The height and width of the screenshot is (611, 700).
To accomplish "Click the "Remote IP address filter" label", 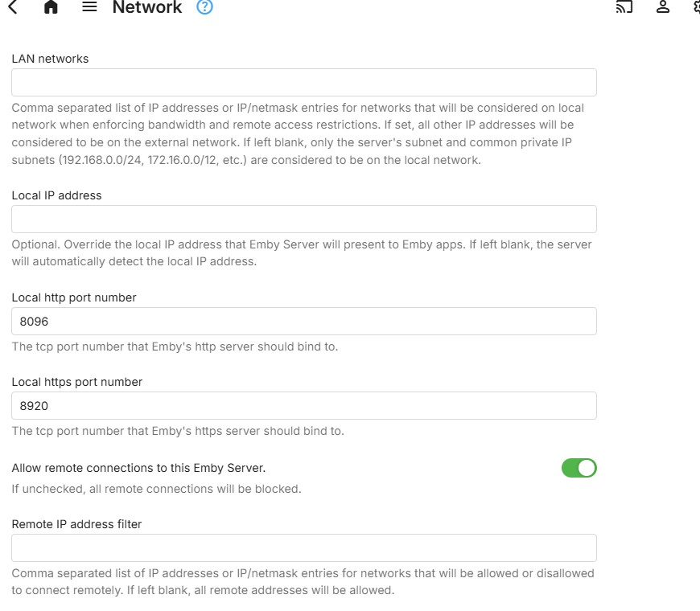I will (x=76, y=524).
